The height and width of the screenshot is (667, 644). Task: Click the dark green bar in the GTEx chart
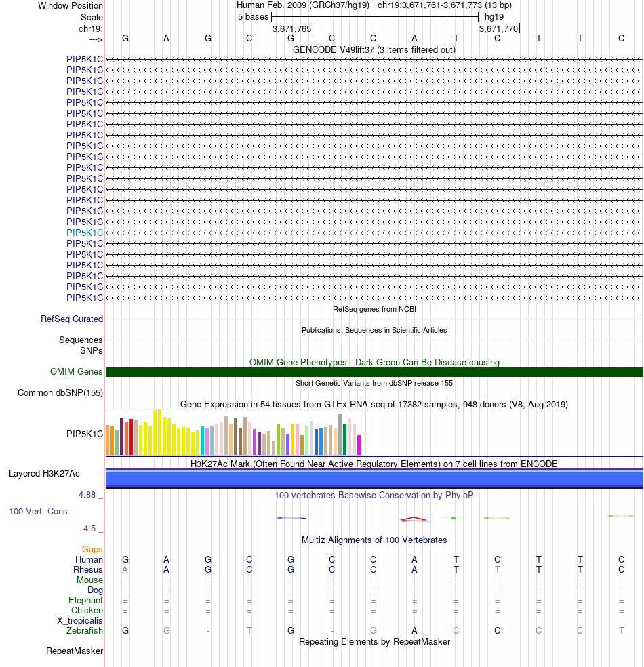point(344,439)
